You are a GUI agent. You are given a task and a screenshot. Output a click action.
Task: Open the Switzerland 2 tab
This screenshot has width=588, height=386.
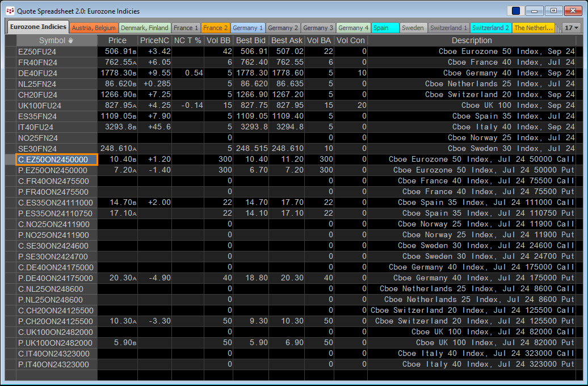(491, 28)
